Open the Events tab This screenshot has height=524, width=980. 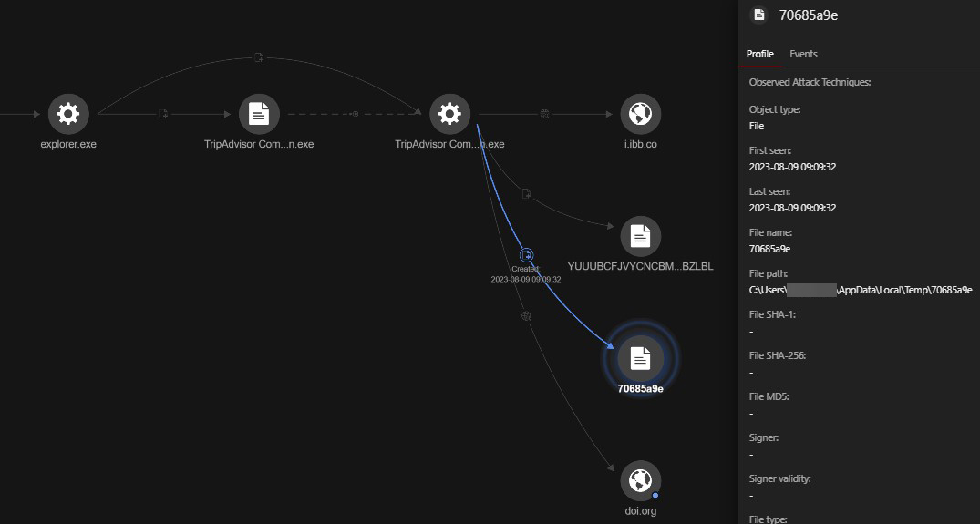pos(803,54)
